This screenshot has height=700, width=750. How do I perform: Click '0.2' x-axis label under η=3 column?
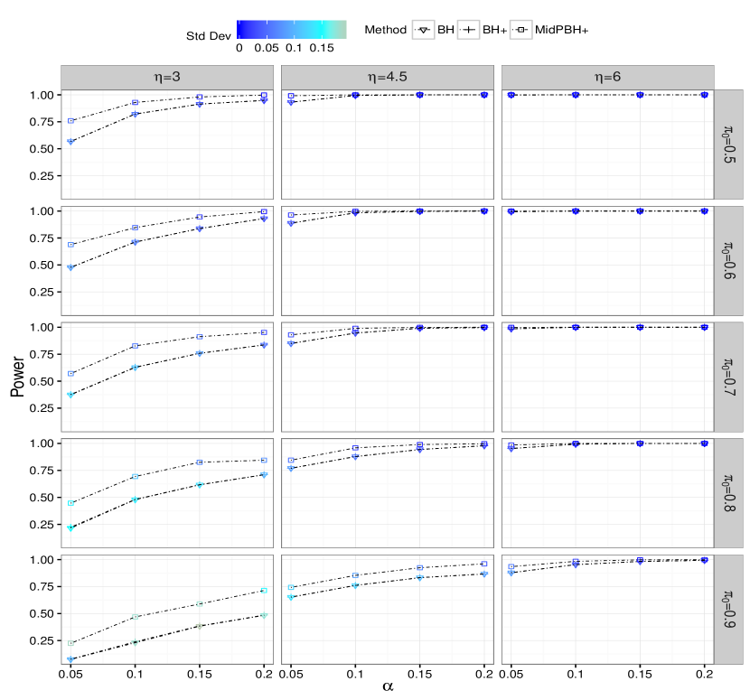(x=264, y=674)
